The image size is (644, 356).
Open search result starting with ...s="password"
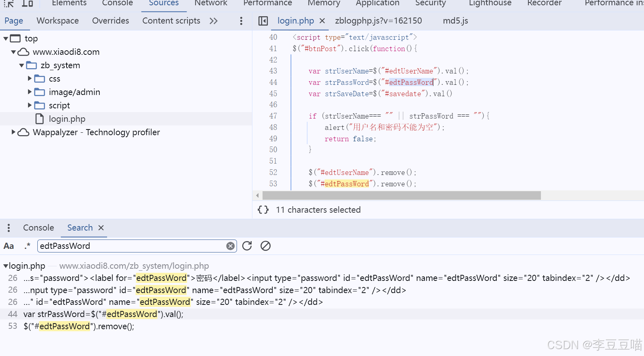327,278
